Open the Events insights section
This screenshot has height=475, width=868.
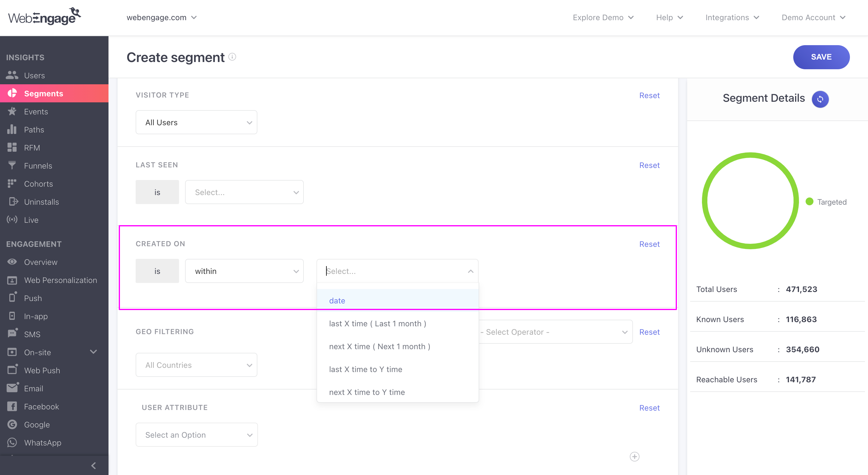(x=36, y=111)
